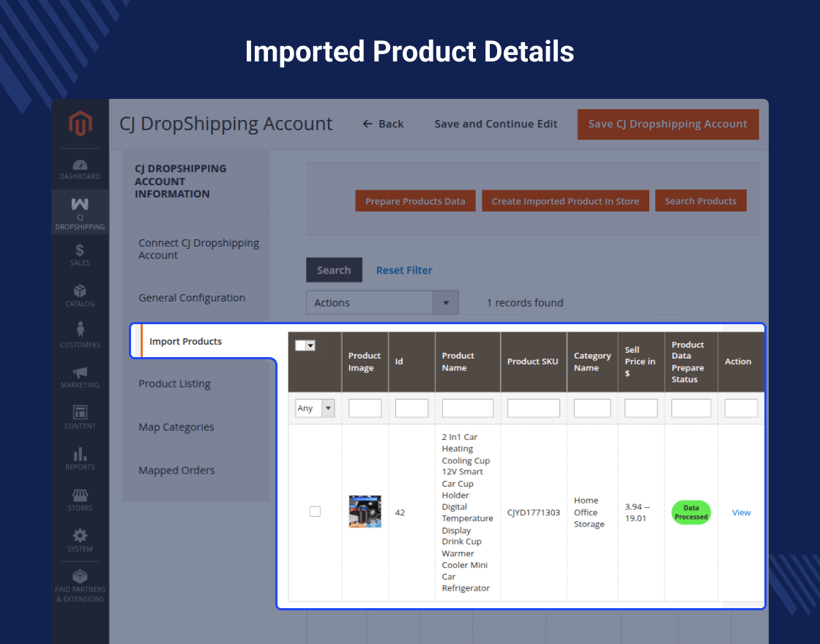
Task: Click the product name 2 In1 Car Heating Cup
Action: click(468, 512)
